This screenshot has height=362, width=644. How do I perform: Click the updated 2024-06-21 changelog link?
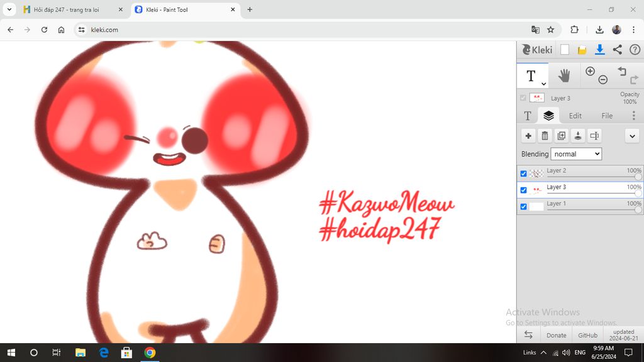pyautogui.click(x=623, y=335)
